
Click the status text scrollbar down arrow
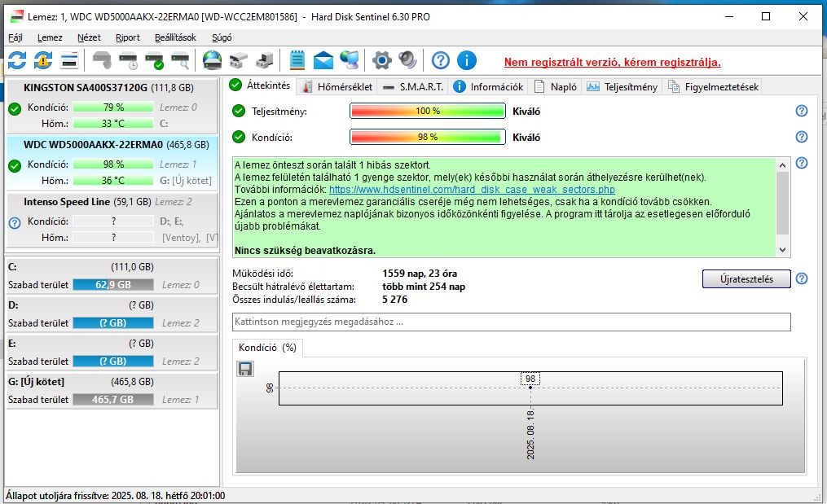click(x=783, y=250)
